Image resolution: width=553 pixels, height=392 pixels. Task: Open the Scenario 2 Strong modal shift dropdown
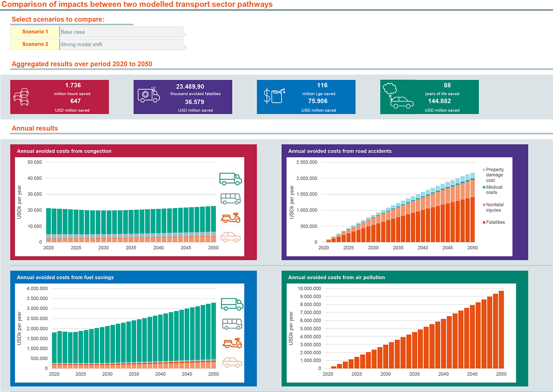pos(121,44)
